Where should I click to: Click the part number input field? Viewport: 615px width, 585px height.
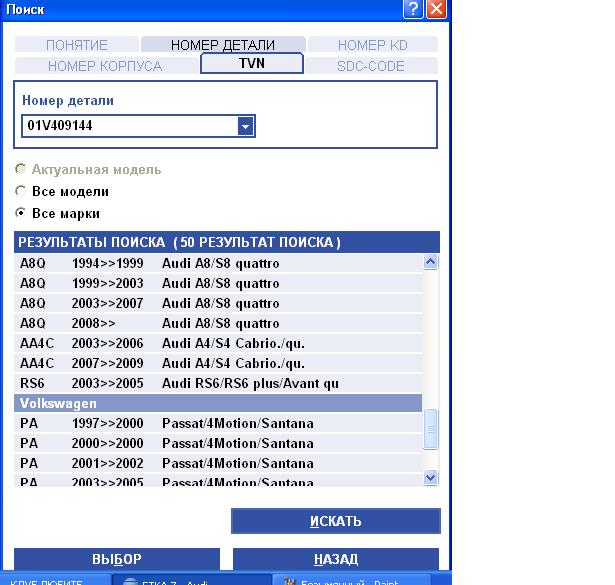pos(128,126)
